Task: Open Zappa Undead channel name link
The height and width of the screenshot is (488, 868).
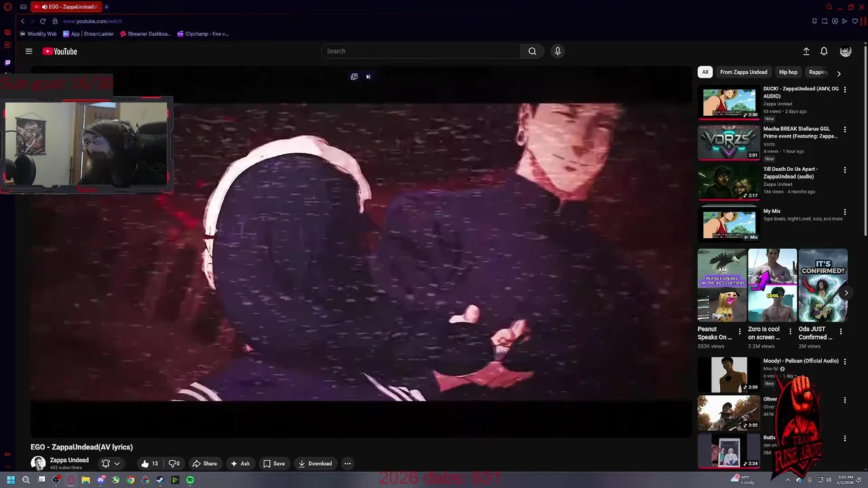Action: point(69,460)
